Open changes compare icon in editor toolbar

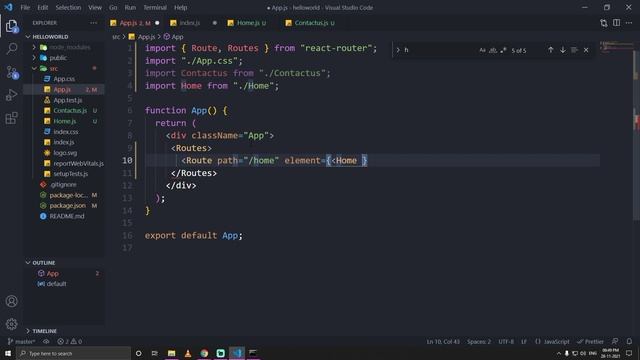point(604,23)
